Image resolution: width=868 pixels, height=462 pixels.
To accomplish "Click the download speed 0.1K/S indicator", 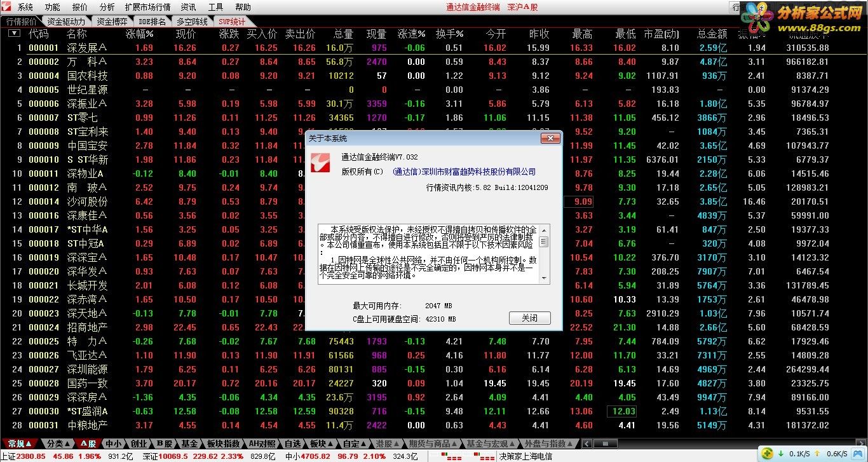I will click(x=795, y=454).
